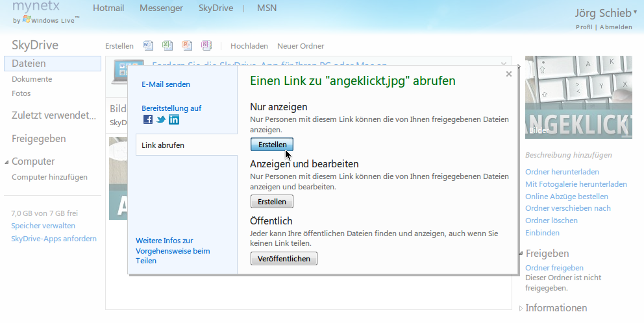Click Ordner freigeben link

coord(554,268)
